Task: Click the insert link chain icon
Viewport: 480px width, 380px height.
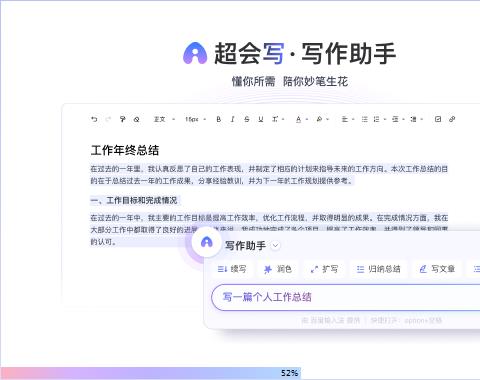Action: point(452,119)
